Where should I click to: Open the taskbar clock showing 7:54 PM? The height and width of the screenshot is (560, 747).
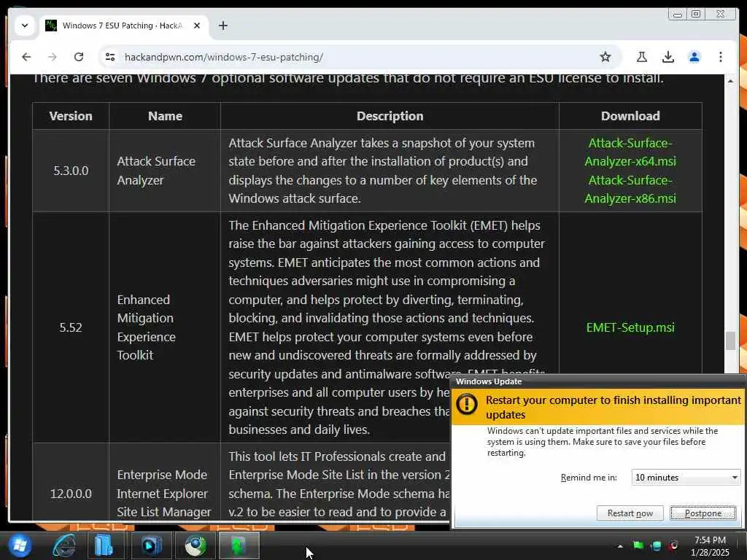[710, 545]
